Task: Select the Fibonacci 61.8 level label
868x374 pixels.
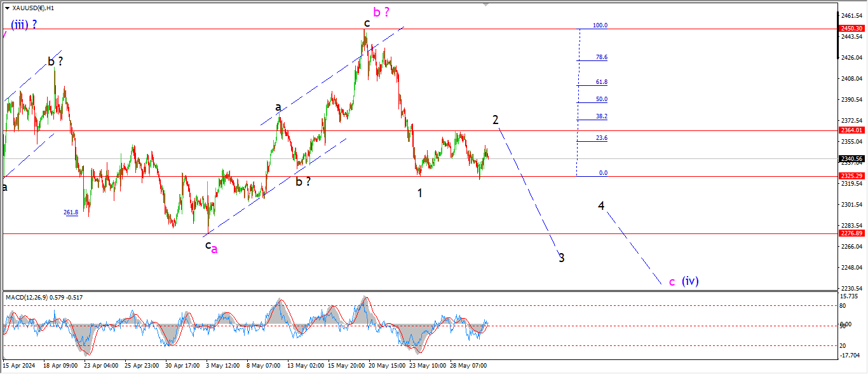Action: click(x=601, y=82)
